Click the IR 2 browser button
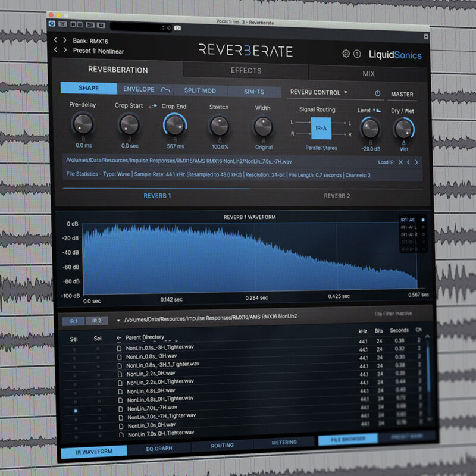Screen dimensions: 476x476 (x=96, y=321)
